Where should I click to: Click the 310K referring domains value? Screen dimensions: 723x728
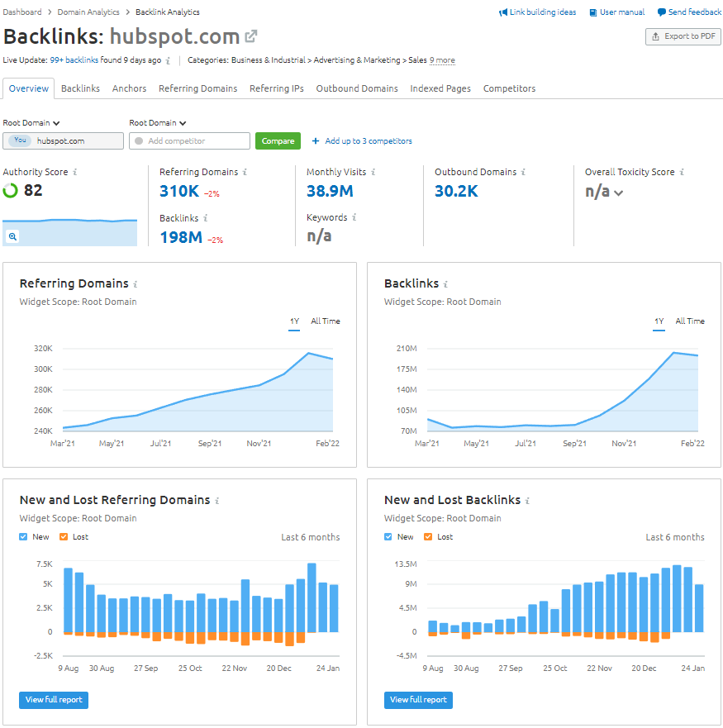(179, 191)
